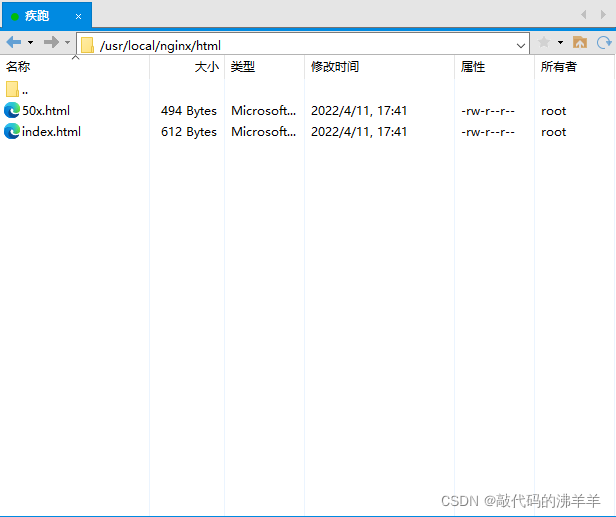This screenshot has height=517, width=616.
Task: Click the Microsoft... type of index.html
Action: [264, 132]
